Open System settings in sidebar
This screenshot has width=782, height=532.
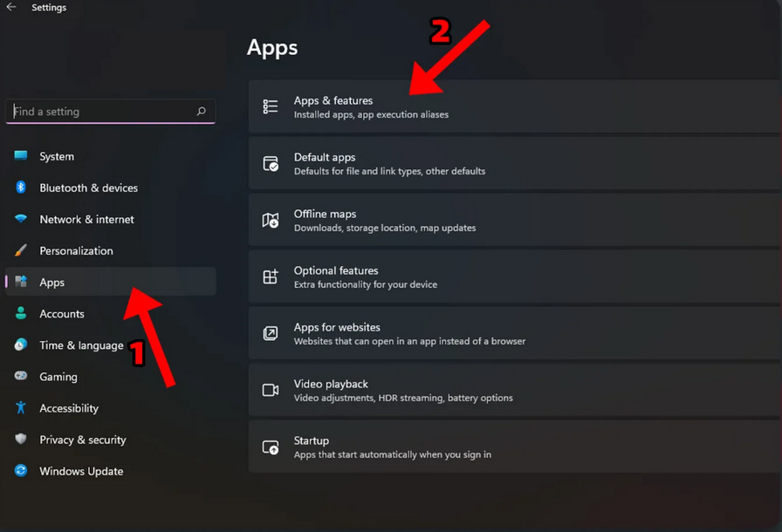[57, 157]
